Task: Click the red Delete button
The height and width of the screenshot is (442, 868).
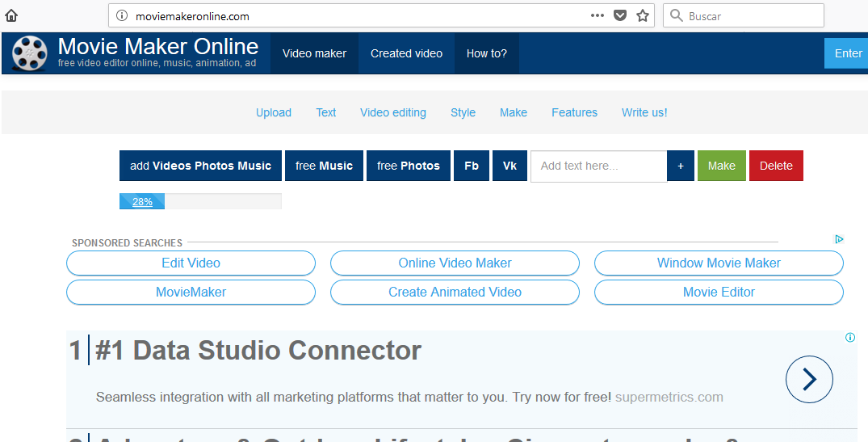Action: pyautogui.click(x=776, y=166)
